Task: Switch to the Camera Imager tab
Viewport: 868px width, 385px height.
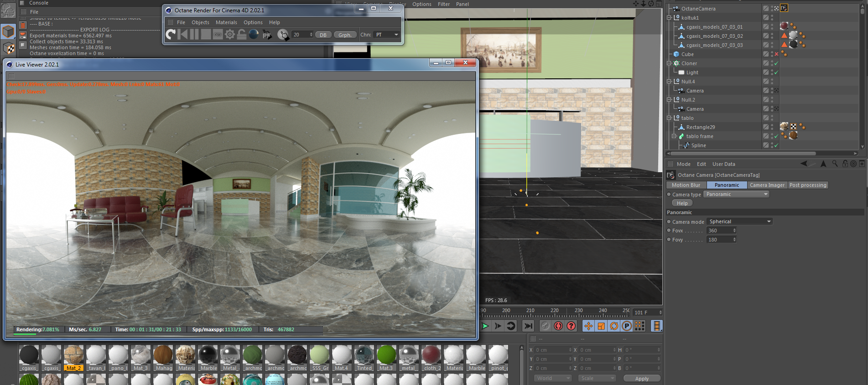Action: (767, 185)
